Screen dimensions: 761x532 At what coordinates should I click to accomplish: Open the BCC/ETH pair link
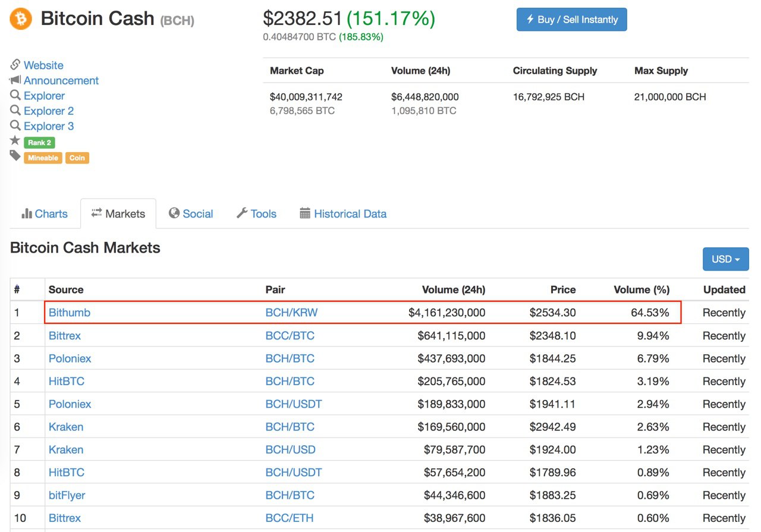tap(290, 518)
